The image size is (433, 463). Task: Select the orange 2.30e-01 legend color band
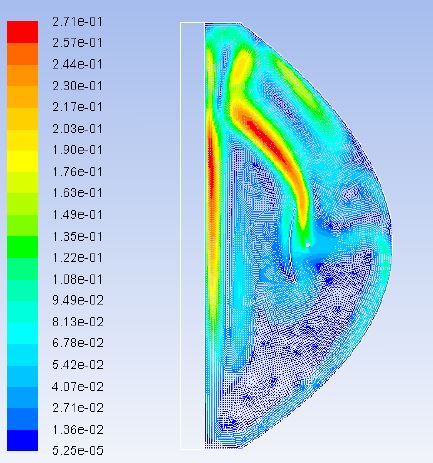tap(22, 75)
